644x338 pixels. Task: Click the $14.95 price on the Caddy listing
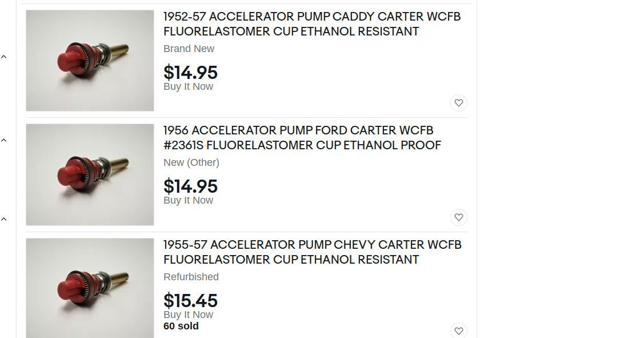tap(191, 73)
